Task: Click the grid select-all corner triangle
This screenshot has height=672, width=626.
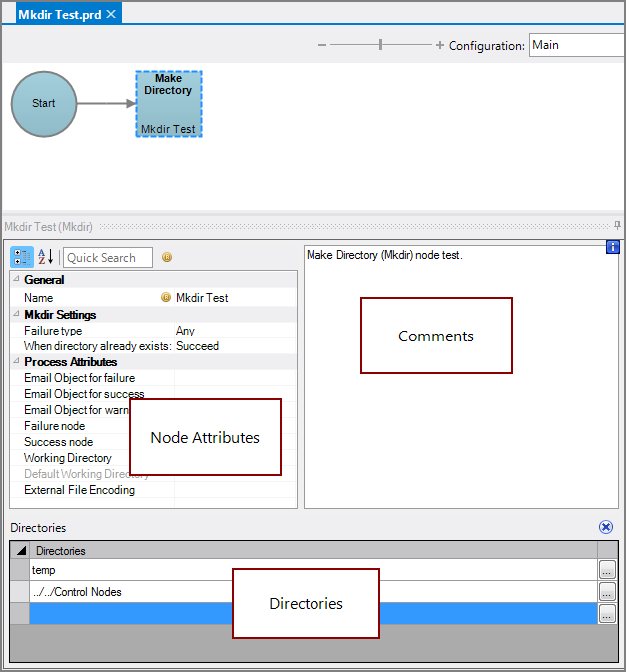Action: (x=20, y=551)
